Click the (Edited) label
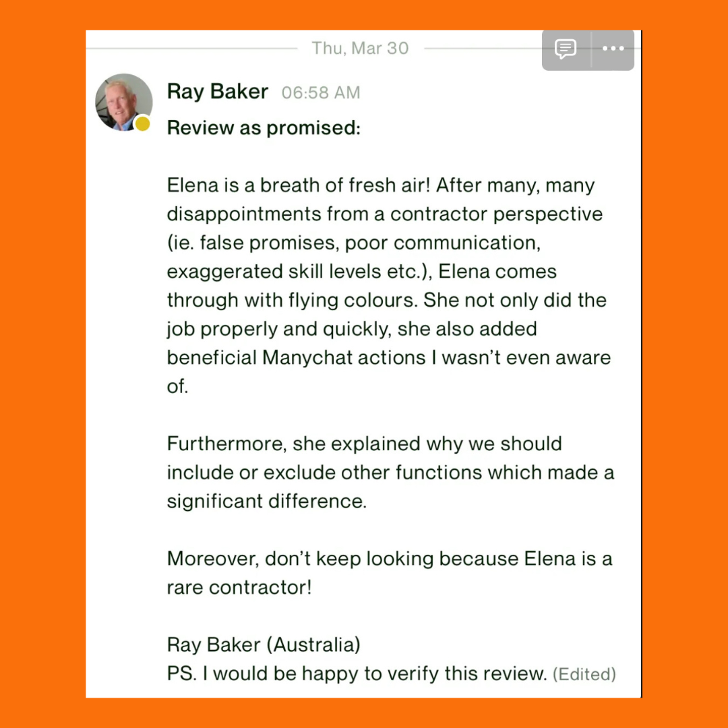Screen dimensions: 728x728 tap(584, 674)
